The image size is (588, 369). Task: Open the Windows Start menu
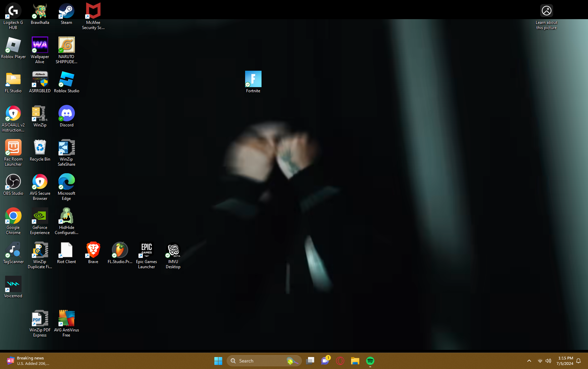pos(218,361)
